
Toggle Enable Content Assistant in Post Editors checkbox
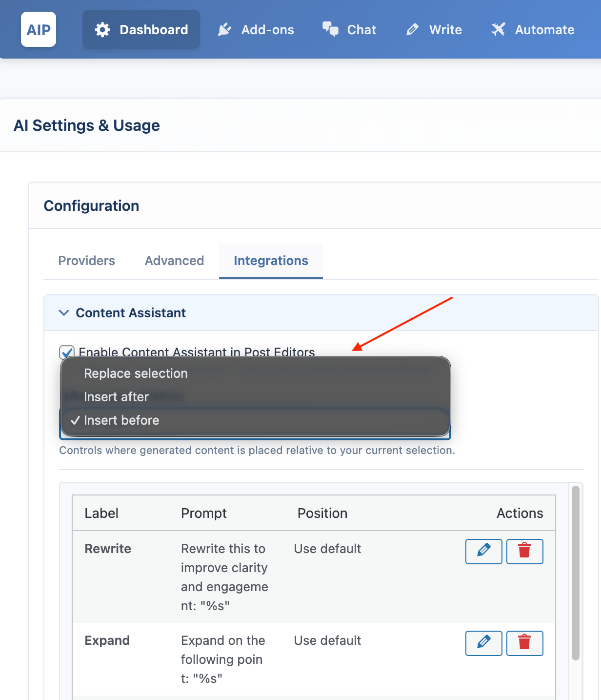coord(67,351)
